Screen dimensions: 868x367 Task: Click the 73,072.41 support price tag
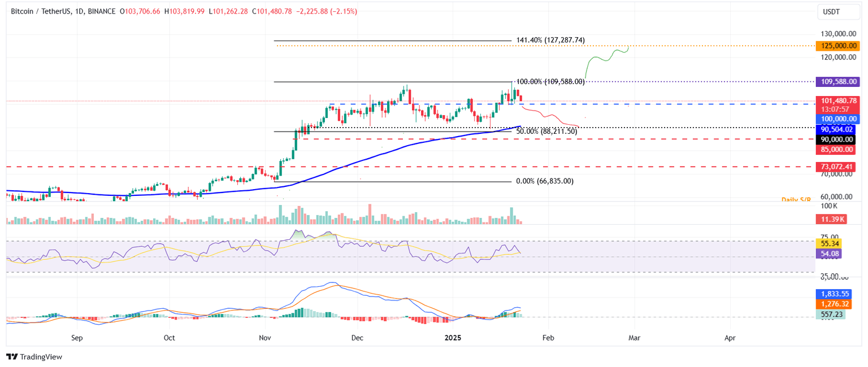[x=837, y=167]
